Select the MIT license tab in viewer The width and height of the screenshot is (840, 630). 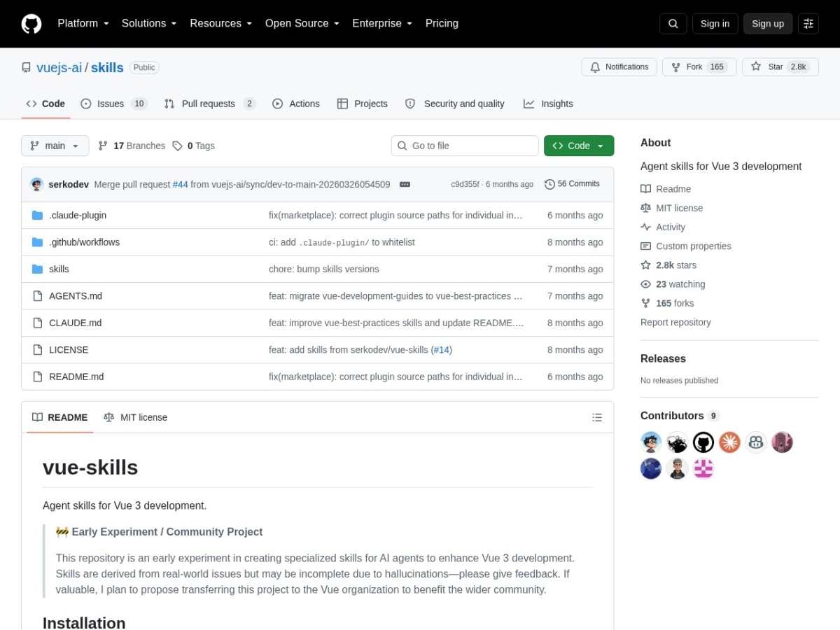(x=135, y=417)
